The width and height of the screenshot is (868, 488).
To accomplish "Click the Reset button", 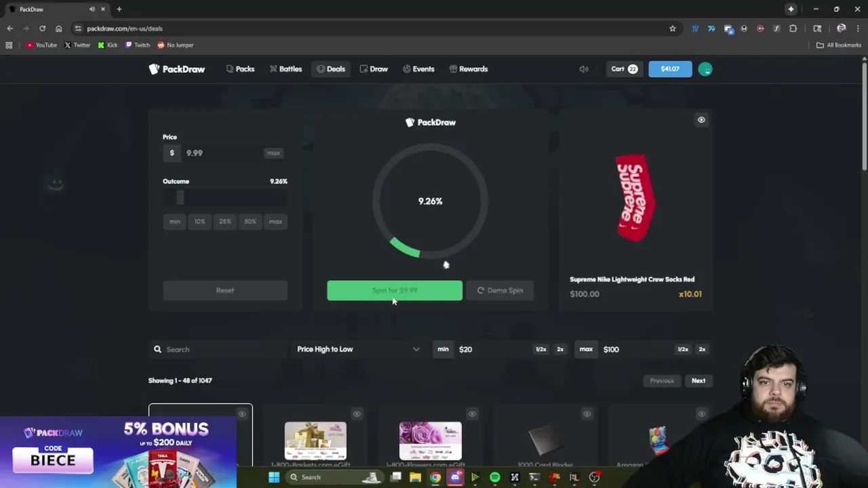I will [x=225, y=291].
